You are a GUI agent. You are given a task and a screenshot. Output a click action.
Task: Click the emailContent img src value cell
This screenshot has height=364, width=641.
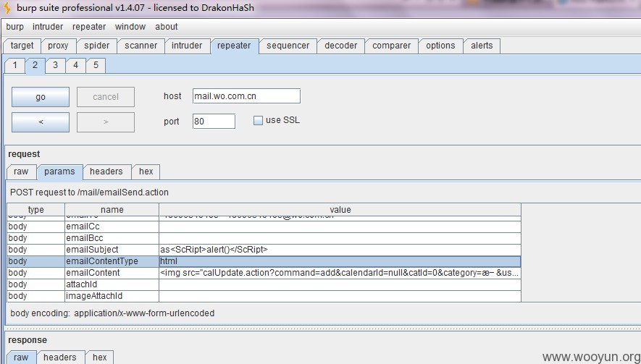[x=340, y=273]
